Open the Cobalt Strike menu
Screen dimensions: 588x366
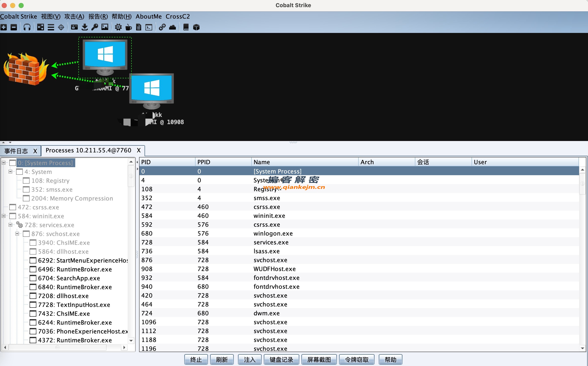(18, 16)
